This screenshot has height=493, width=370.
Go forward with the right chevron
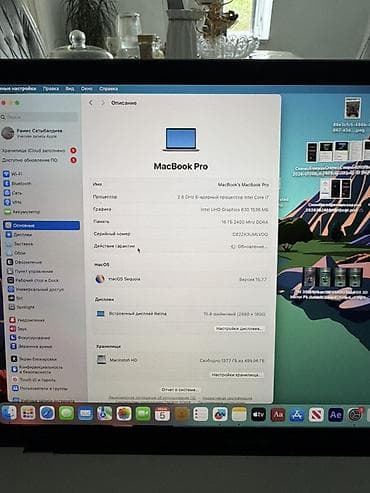point(103,103)
